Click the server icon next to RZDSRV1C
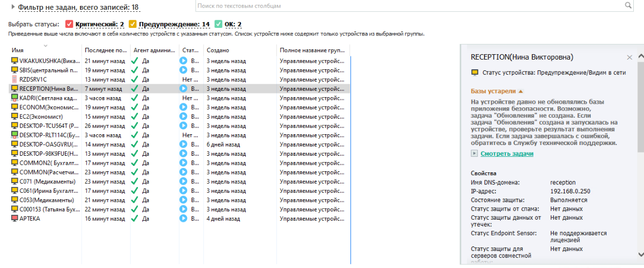Screen dimensions: 644x268 point(14,79)
